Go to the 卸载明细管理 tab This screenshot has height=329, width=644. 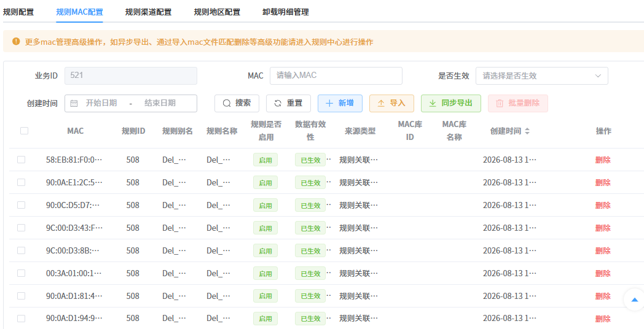(286, 12)
